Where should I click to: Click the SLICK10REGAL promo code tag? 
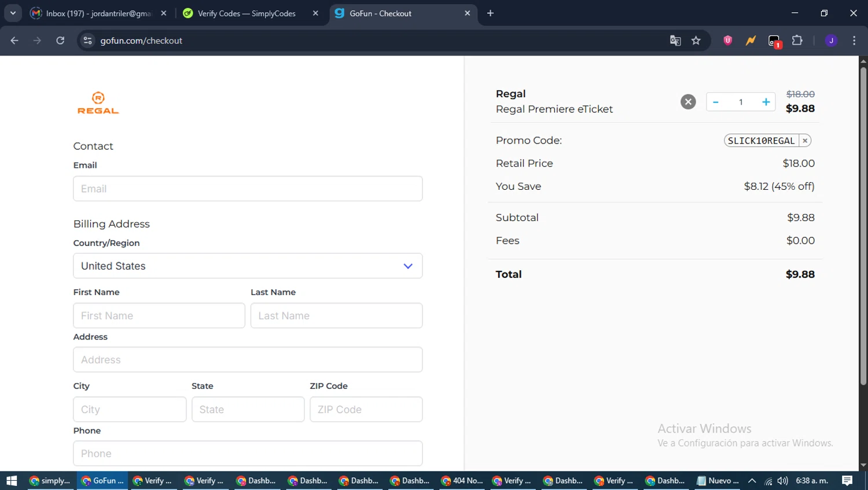[x=761, y=141]
